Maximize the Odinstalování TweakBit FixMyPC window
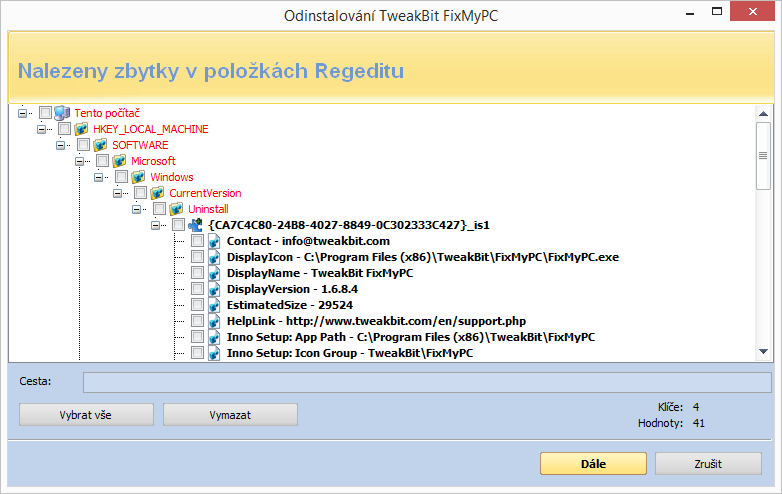Image resolution: width=782 pixels, height=494 pixels. pyautogui.click(x=717, y=11)
